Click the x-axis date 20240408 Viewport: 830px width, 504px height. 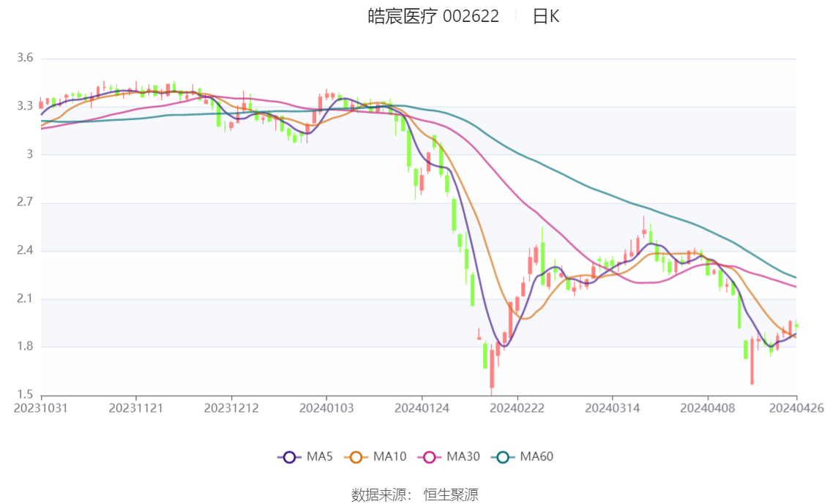coord(708,408)
